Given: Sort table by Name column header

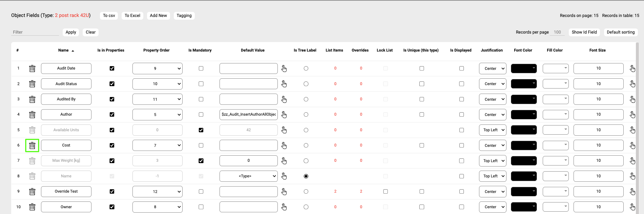Looking at the screenshot, I should coord(63,50).
